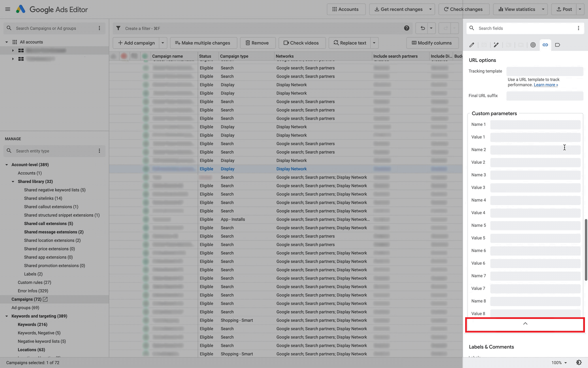Collapse the Keywords and targeting section
The width and height of the screenshot is (588, 368).
[x=6, y=316]
